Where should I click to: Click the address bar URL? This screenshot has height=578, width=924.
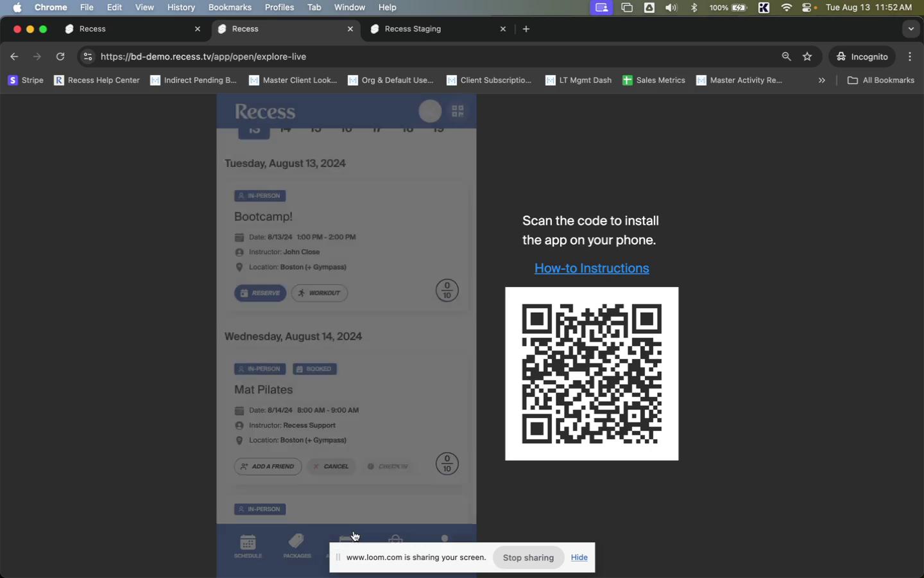click(x=203, y=57)
